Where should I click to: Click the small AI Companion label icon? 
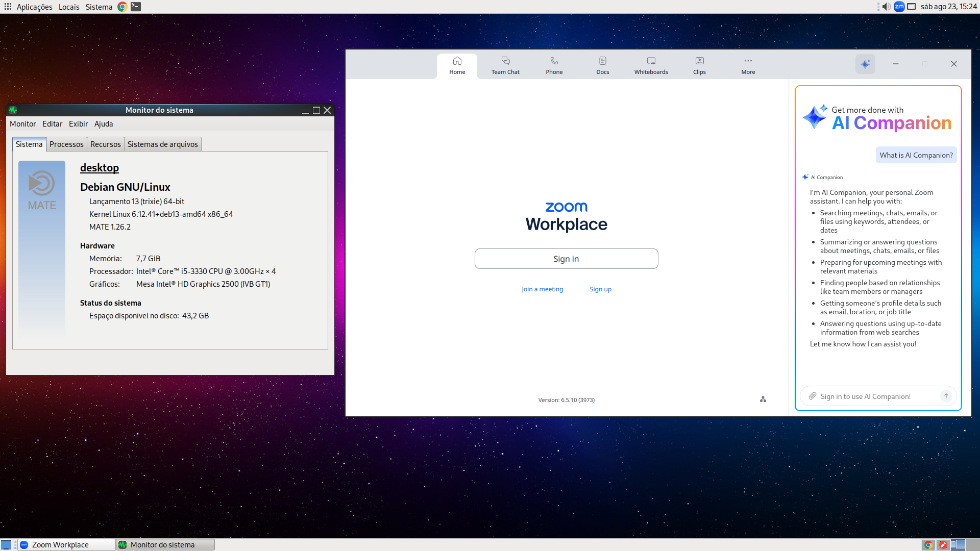click(x=805, y=177)
